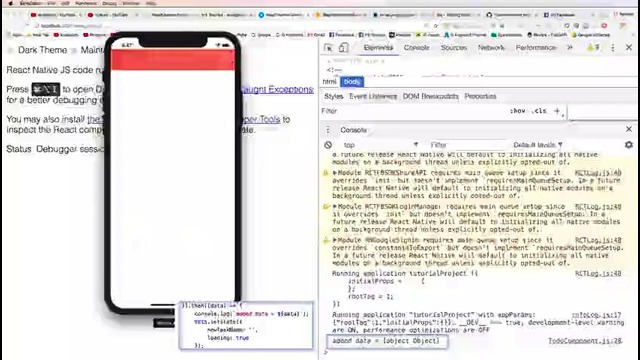Open the infoLog.js:17 source link
The width and height of the screenshot is (640, 360).
tap(596, 315)
